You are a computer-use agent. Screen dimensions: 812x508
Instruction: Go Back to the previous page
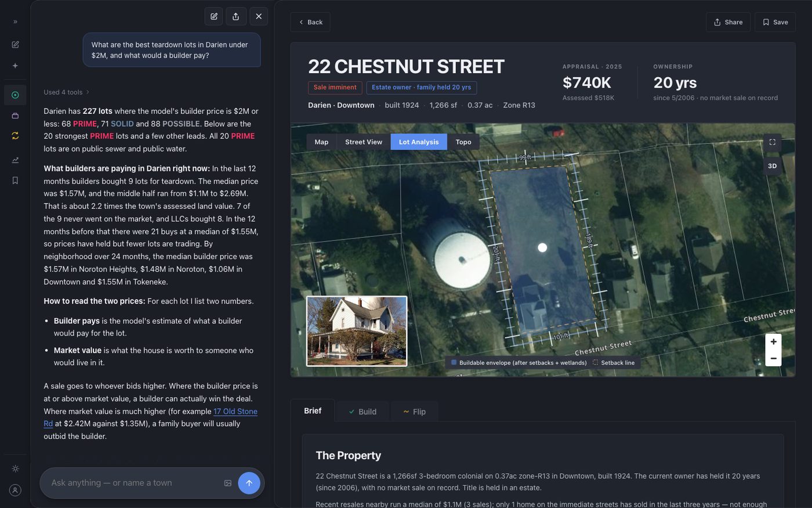coord(310,22)
